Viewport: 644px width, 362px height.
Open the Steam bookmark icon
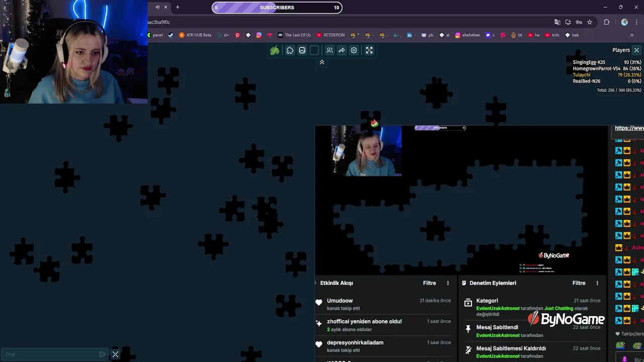point(171,35)
